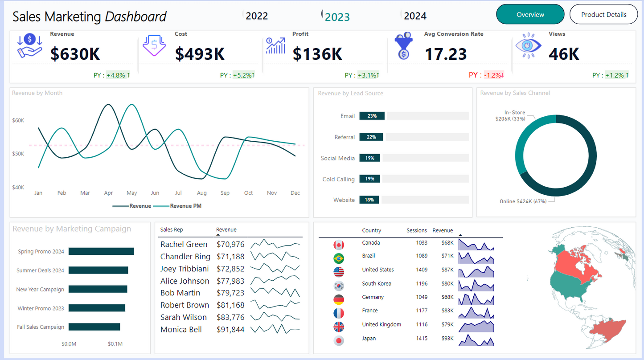Click the Revenue hand-with-coin icon

pyautogui.click(x=29, y=46)
